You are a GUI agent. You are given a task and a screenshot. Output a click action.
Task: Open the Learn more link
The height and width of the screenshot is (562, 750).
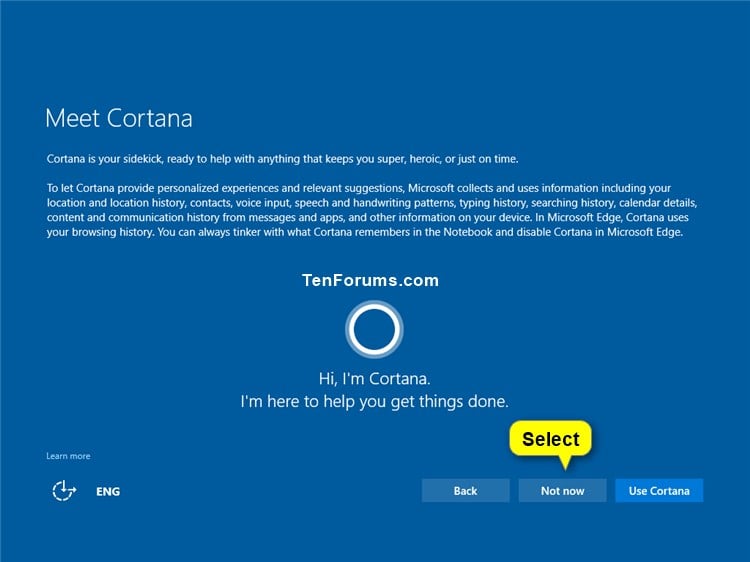point(68,456)
